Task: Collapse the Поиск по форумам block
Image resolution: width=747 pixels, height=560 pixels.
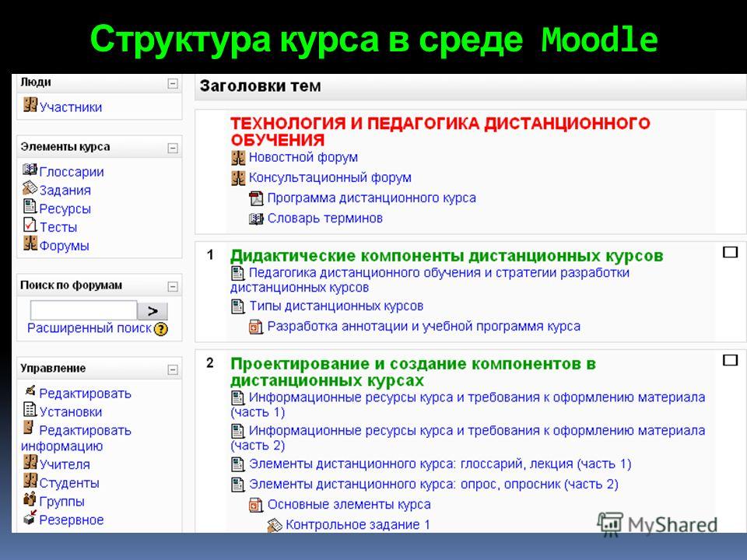Action: [173, 287]
